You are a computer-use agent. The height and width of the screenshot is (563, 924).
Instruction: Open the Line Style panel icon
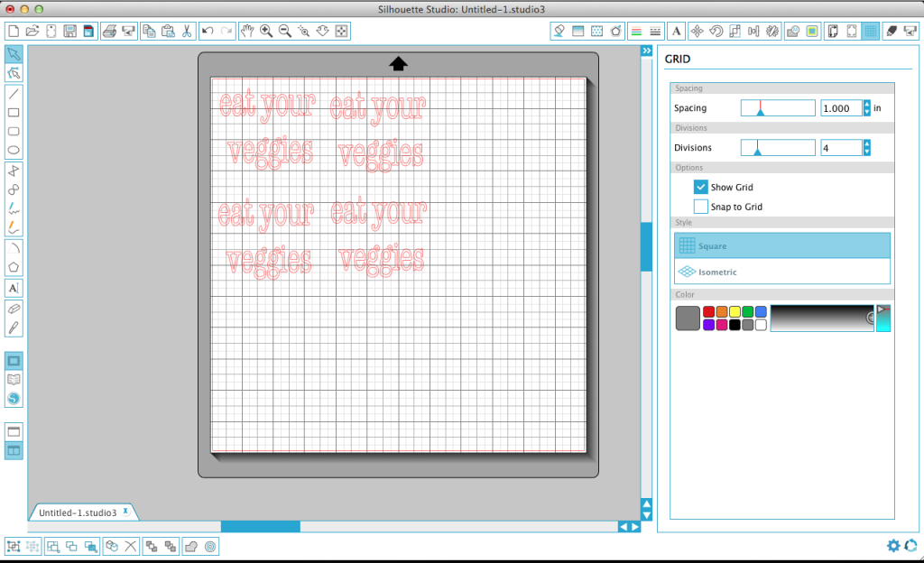655,32
